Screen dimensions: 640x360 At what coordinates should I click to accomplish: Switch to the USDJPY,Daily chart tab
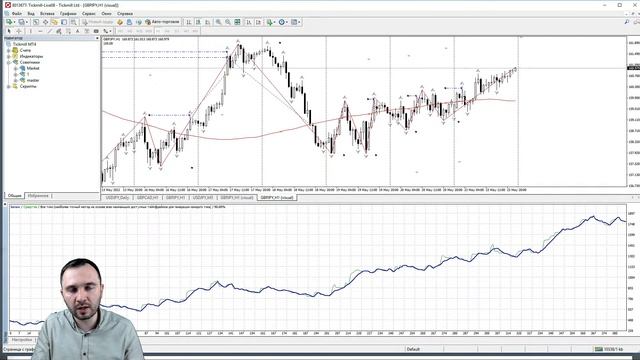[118, 198]
